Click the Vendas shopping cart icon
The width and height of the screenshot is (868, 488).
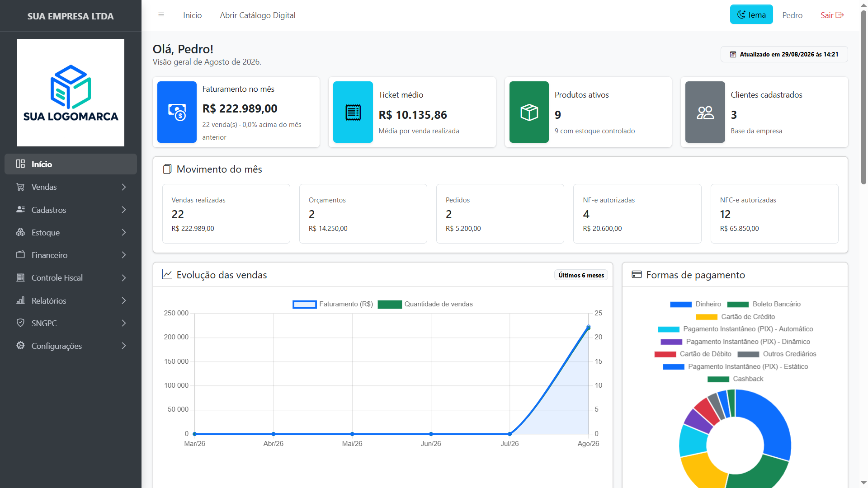(x=20, y=187)
